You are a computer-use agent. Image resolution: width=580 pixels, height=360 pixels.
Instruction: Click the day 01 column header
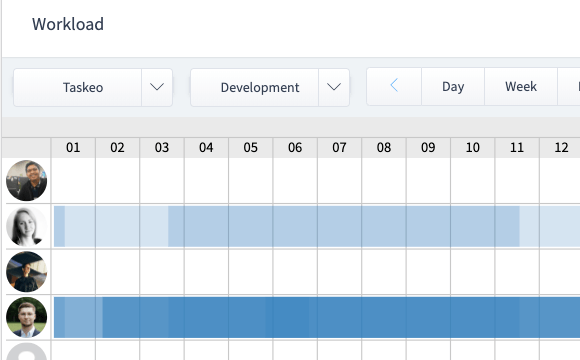pos(73,148)
